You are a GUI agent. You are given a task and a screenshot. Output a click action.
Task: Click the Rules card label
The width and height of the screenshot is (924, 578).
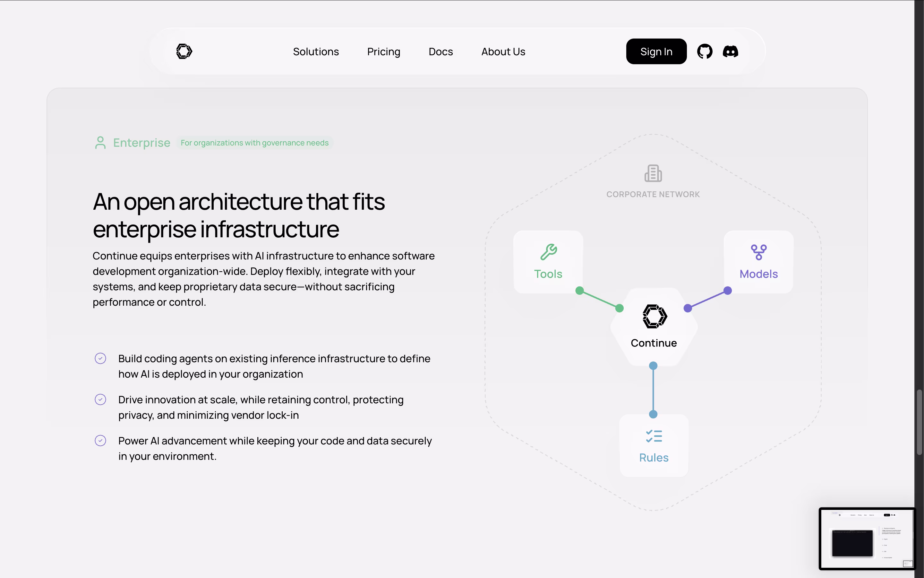[654, 458]
